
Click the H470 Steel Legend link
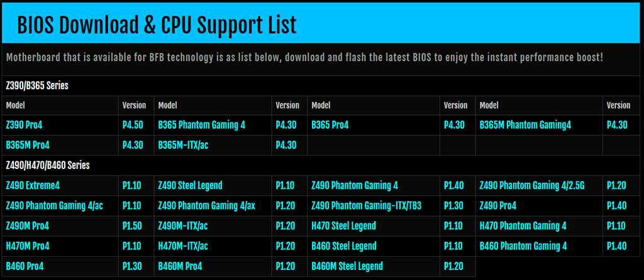343,226
